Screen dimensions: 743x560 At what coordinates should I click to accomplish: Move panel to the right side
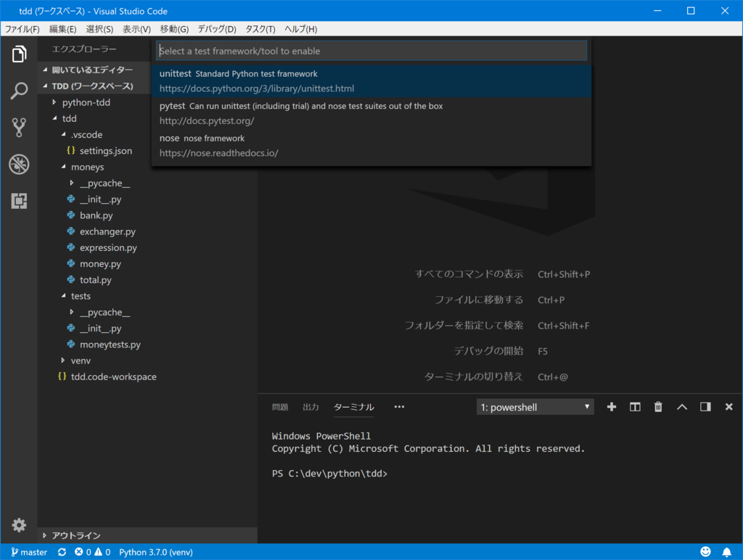coord(705,407)
